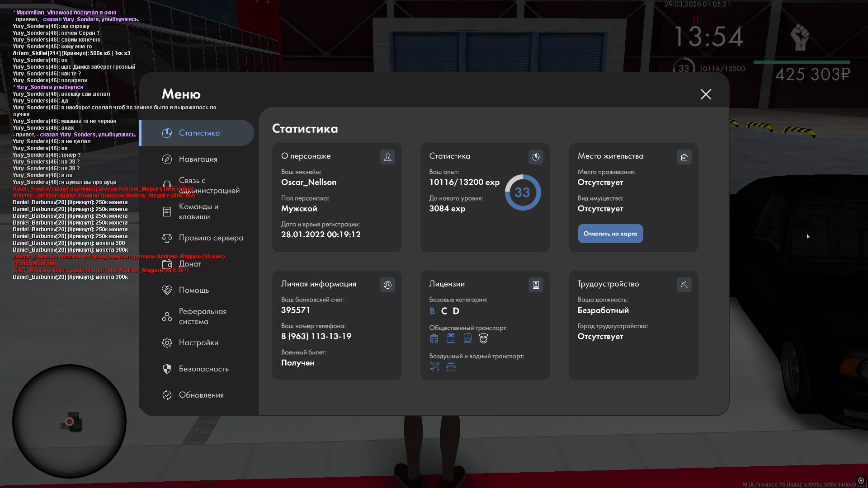
Task: Click the house icon in Место жительства card
Action: point(684,157)
